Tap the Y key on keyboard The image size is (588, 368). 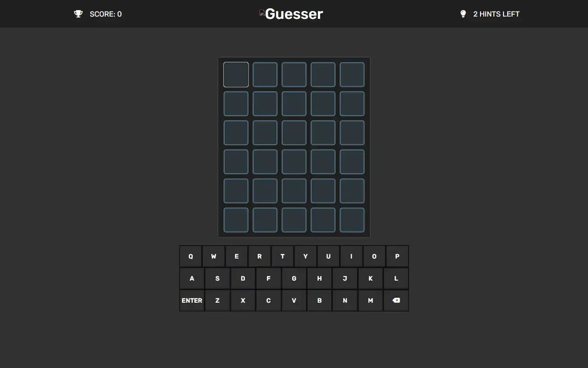pos(305,256)
